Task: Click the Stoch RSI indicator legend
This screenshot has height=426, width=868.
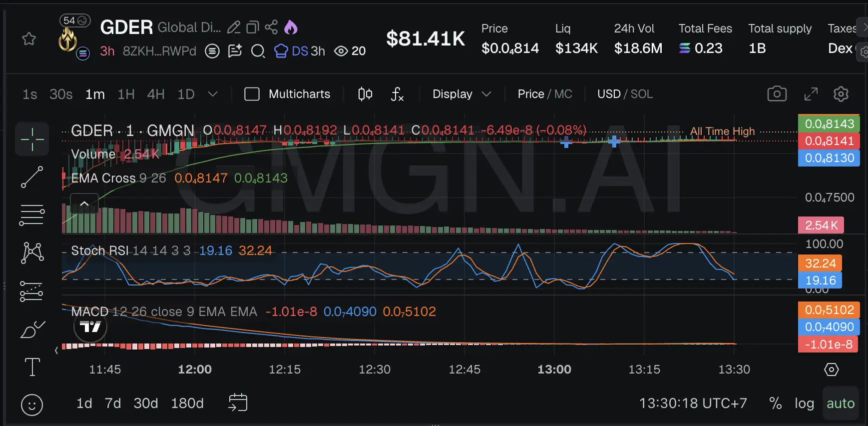Action: (x=131, y=250)
